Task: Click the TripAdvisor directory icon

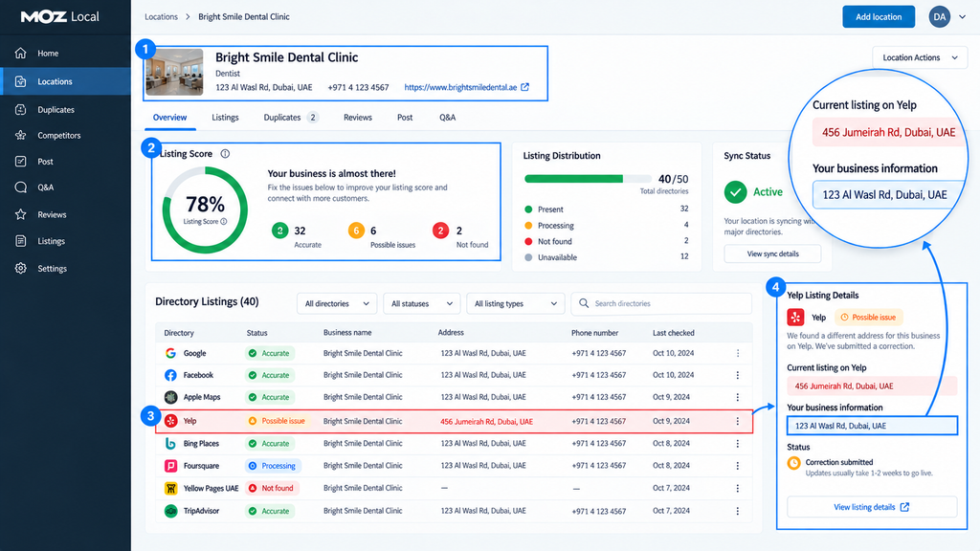Action: pyautogui.click(x=170, y=511)
